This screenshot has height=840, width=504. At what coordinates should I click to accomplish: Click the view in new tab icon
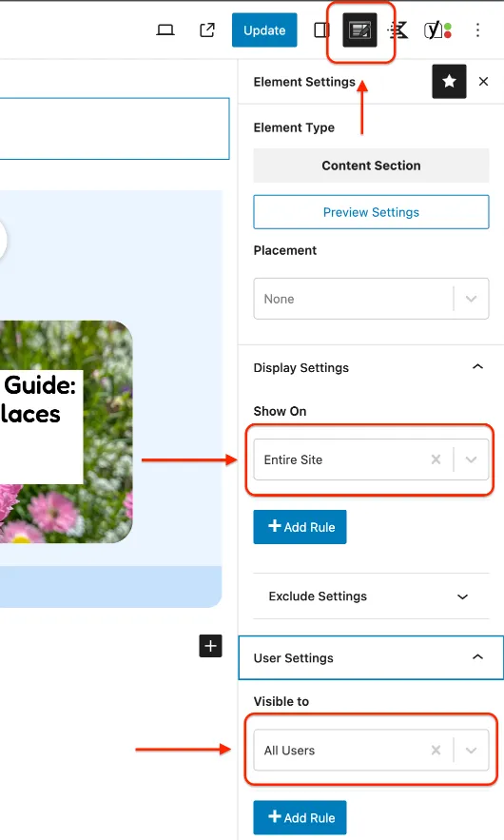coord(207,30)
